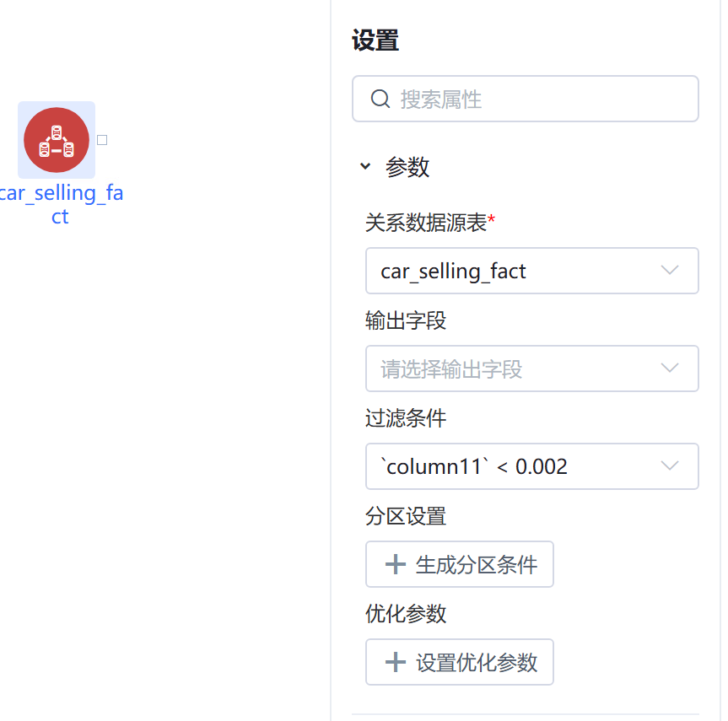The image size is (728, 721).
Task: Open the 过滤条件 dropdown with column11 condition
Action: [x=532, y=466]
